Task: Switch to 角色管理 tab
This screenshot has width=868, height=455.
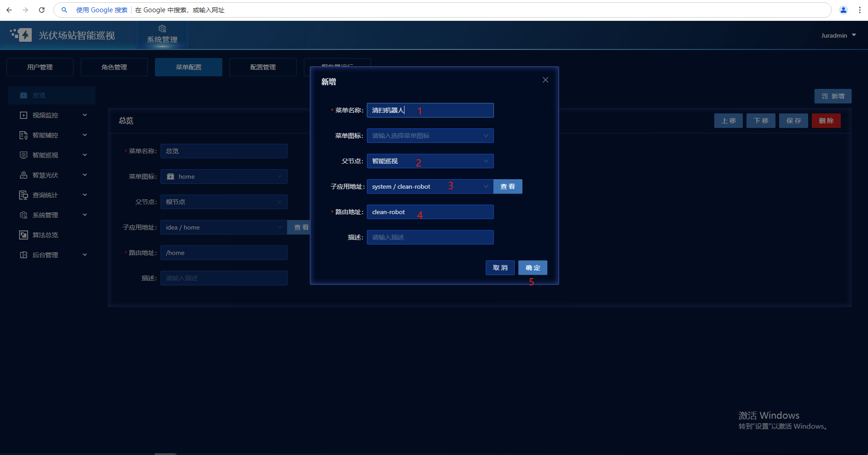Action: coord(114,67)
